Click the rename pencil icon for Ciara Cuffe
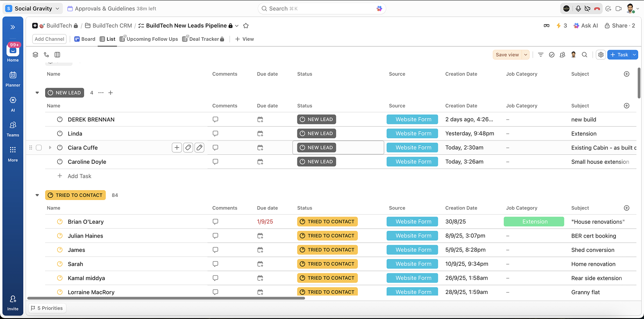The height and width of the screenshot is (319, 644). click(x=199, y=148)
